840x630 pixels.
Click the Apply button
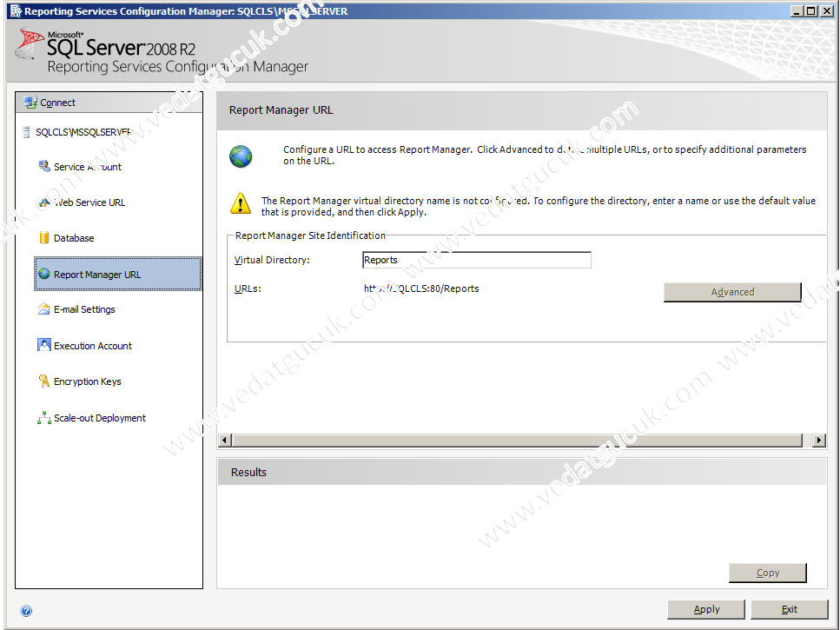[706, 609]
